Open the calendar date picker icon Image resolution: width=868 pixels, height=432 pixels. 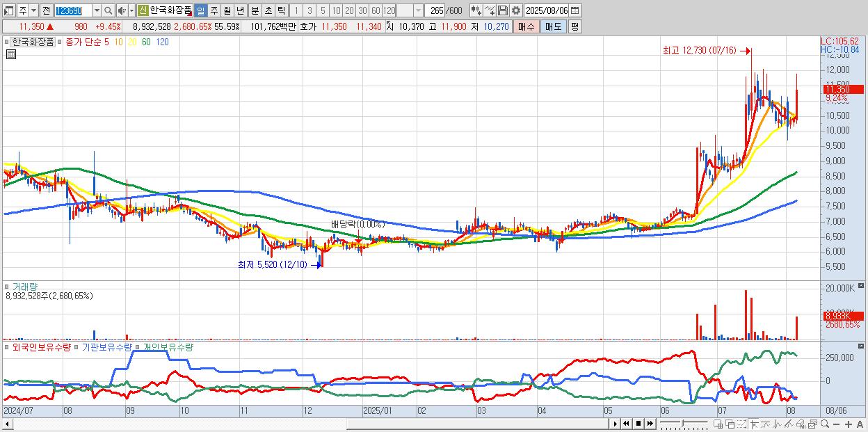[x=575, y=10]
